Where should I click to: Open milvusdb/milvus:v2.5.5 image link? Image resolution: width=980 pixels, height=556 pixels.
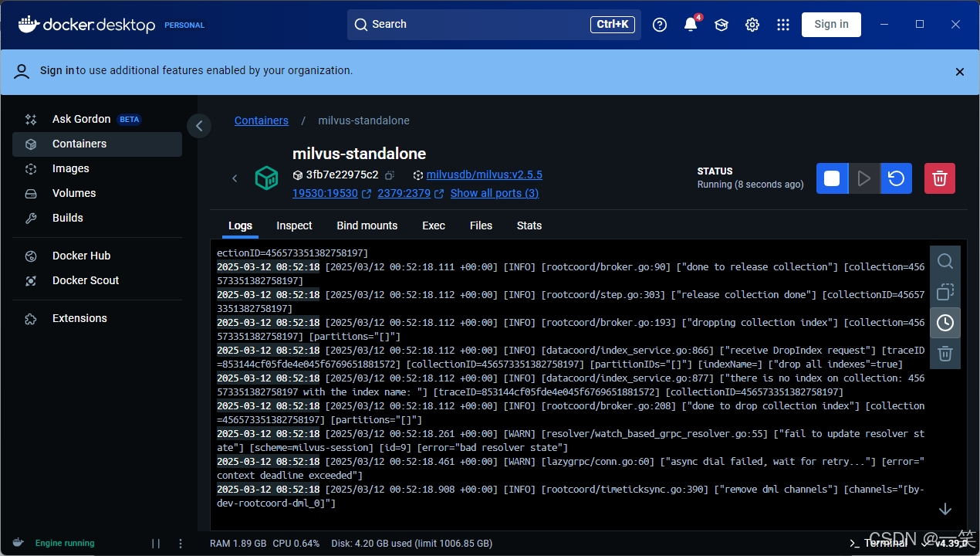(x=485, y=175)
